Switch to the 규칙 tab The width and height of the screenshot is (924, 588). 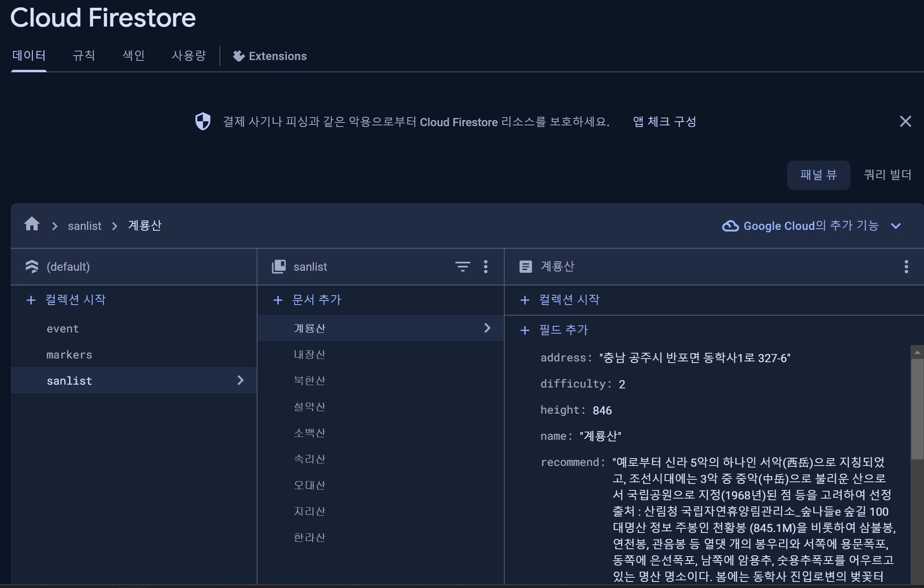click(x=84, y=56)
